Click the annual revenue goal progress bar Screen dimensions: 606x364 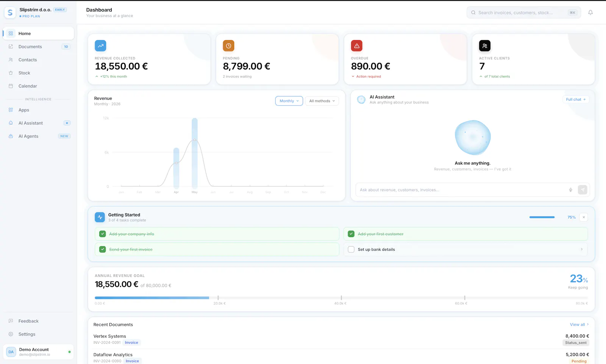[341, 298]
